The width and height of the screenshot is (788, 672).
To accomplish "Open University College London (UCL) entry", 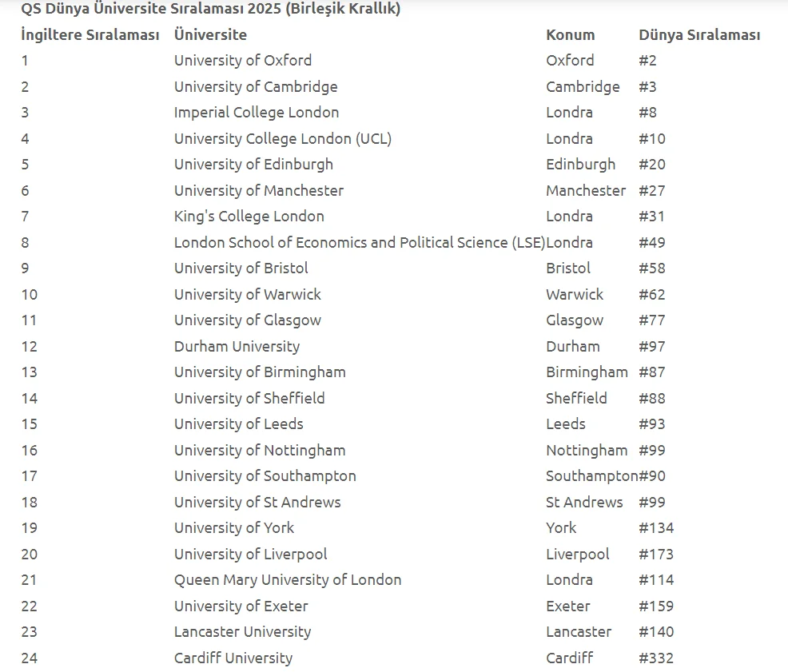I will 283,139.
